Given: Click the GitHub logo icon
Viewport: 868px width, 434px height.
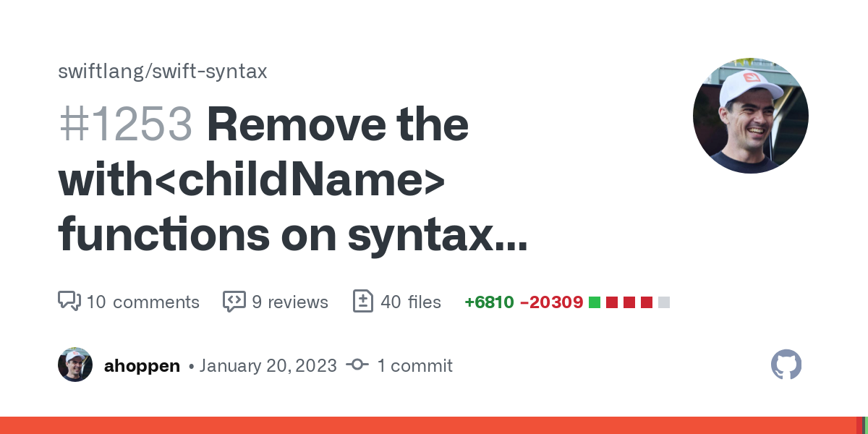Looking at the screenshot, I should point(786,365).
